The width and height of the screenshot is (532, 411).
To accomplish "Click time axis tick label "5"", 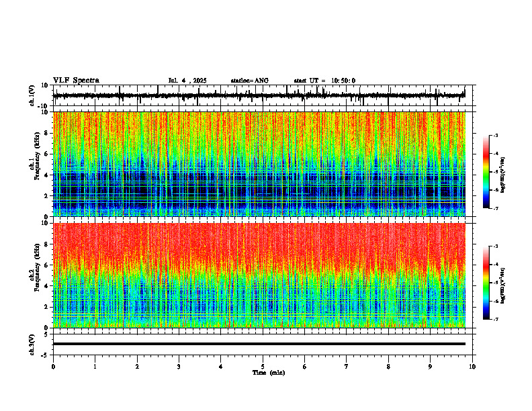I will (x=263, y=367).
